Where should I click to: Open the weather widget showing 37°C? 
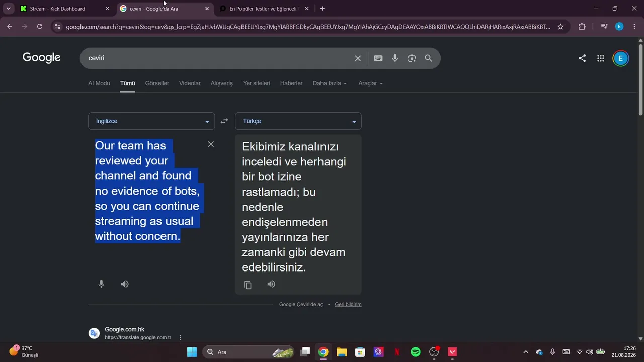click(24, 351)
